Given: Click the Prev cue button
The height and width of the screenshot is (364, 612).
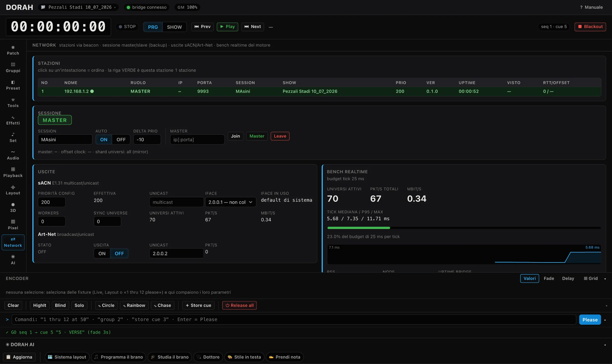Looking at the screenshot, I should click(x=202, y=27).
